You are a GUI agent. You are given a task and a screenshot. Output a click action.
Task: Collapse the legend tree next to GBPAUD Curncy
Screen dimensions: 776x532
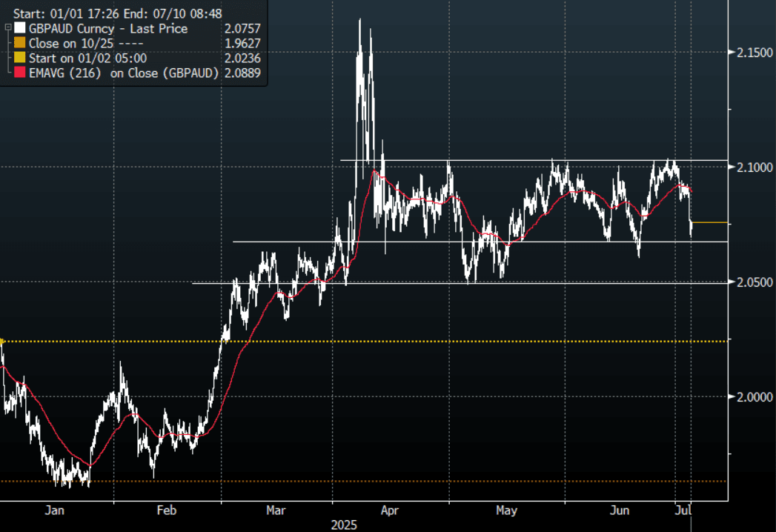click(7, 27)
